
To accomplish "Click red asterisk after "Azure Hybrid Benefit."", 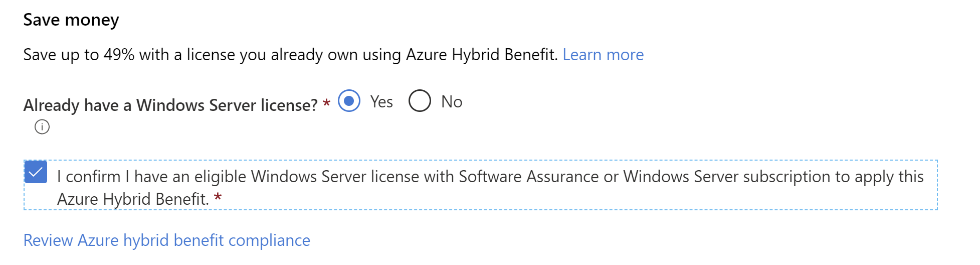I will click(x=218, y=197).
